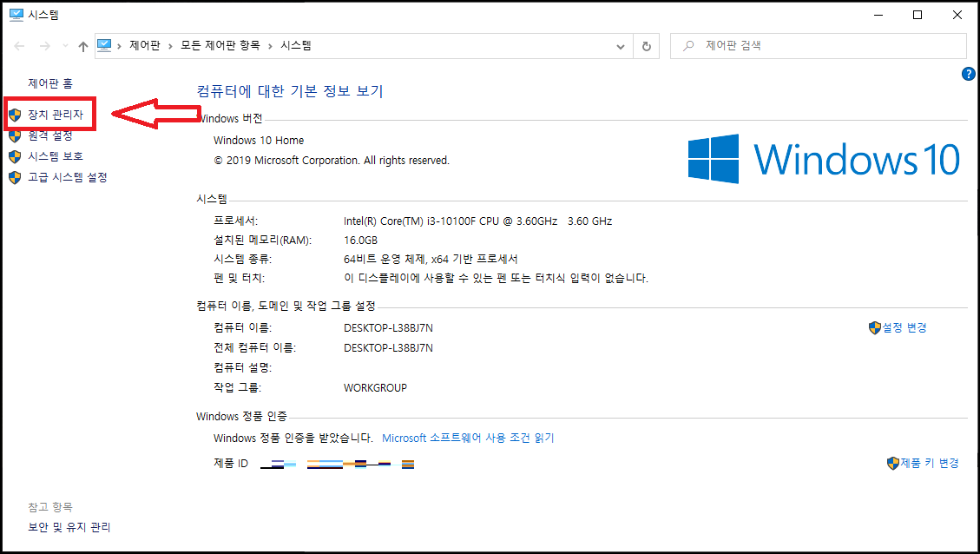The image size is (980, 554).
Task: Open System protection (시스템 보호) link
Action: tap(55, 156)
